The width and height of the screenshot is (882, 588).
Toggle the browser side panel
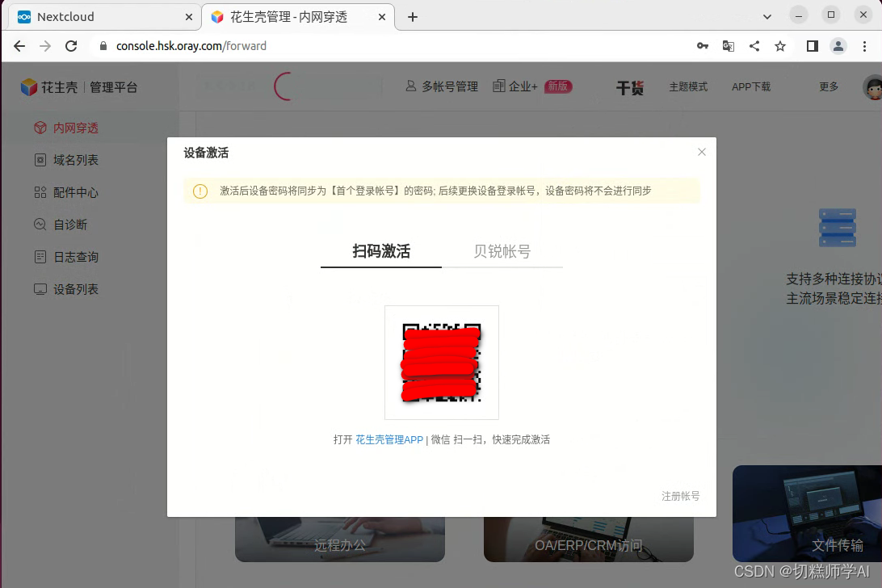click(813, 46)
